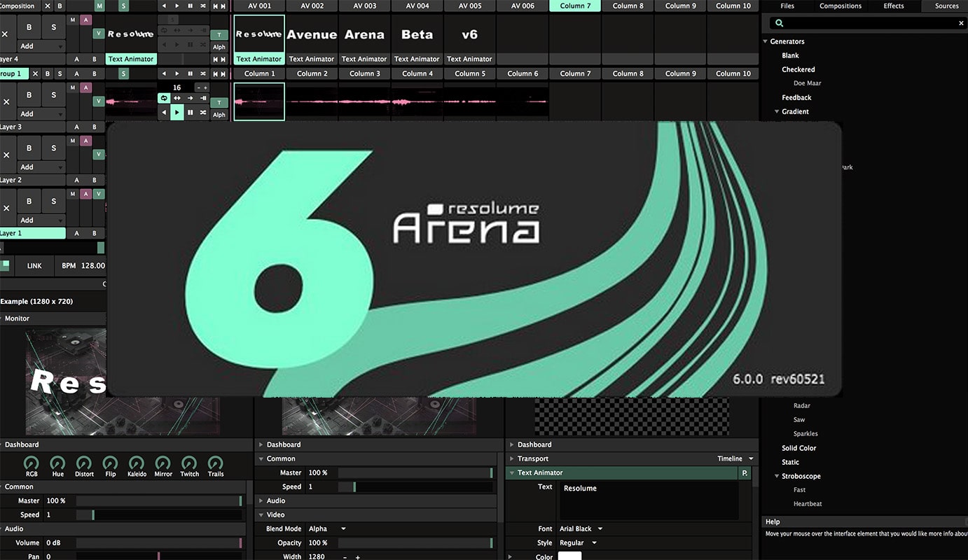
Task: Select loop mode icon in Layer 3 transport
Action: [x=164, y=99]
